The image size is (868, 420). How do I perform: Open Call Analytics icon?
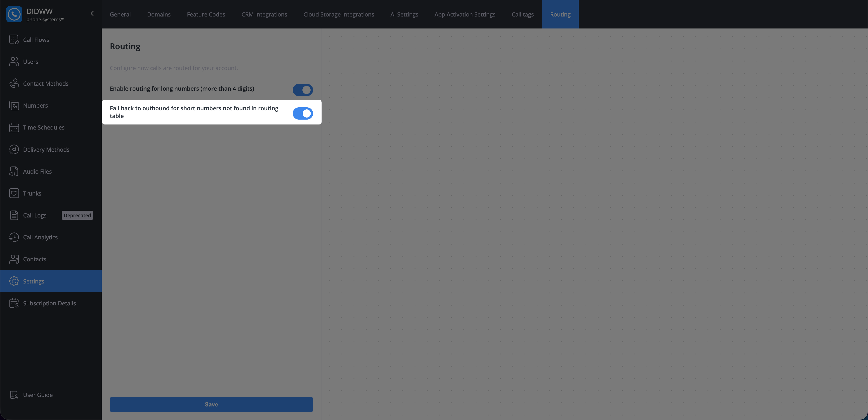coord(14,237)
